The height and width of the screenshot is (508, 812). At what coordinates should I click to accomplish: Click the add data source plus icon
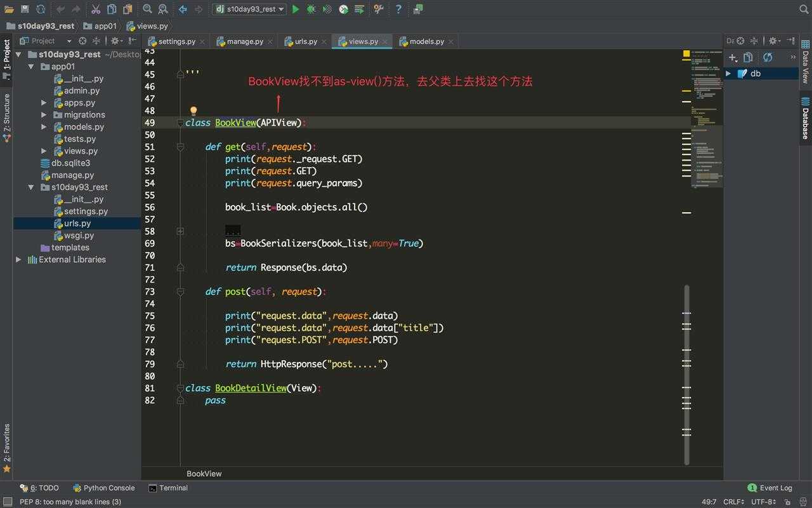[733, 57]
